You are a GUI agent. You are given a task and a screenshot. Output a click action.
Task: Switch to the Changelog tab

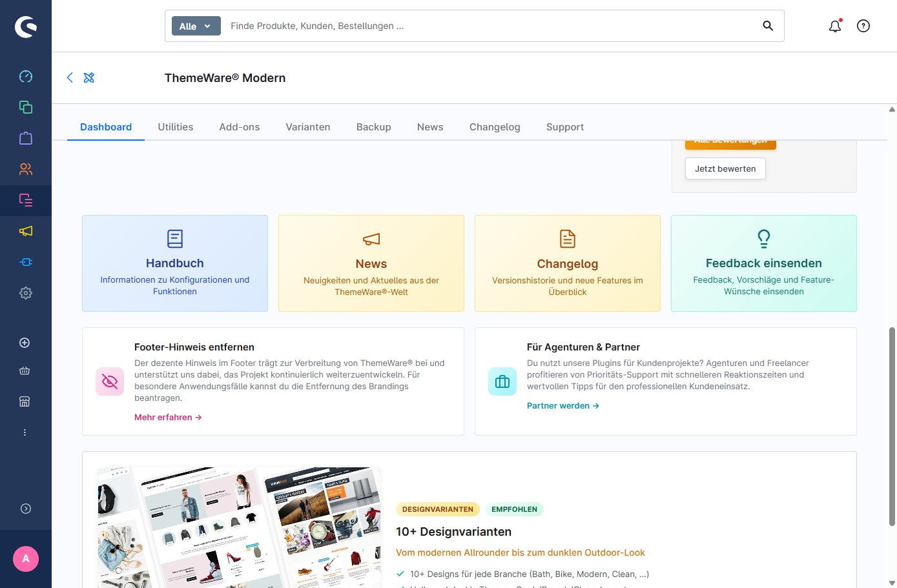[x=495, y=127]
